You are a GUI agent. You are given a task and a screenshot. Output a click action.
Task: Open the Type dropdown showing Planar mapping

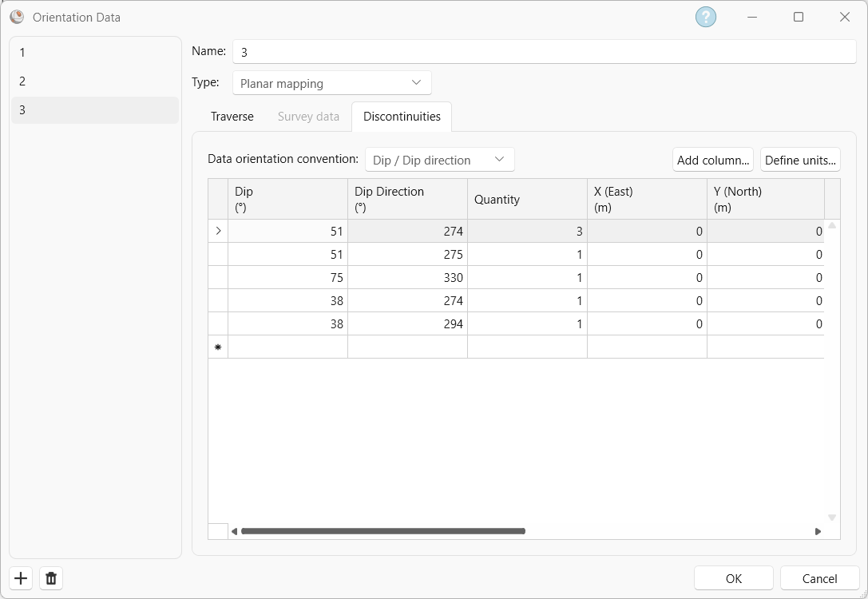click(331, 82)
